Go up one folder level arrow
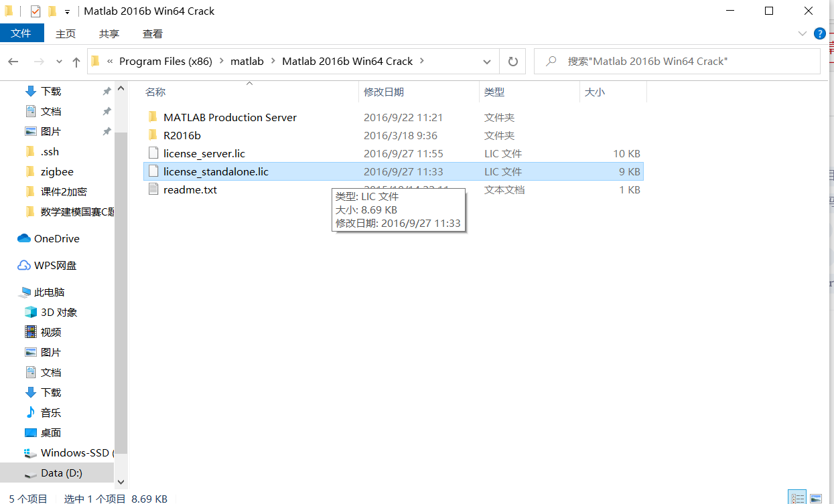Viewport: 834px width, 504px height. tap(76, 62)
